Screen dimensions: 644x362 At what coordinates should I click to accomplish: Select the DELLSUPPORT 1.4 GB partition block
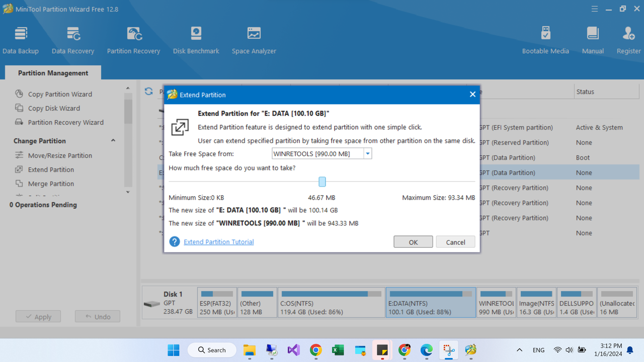pyautogui.click(x=577, y=302)
